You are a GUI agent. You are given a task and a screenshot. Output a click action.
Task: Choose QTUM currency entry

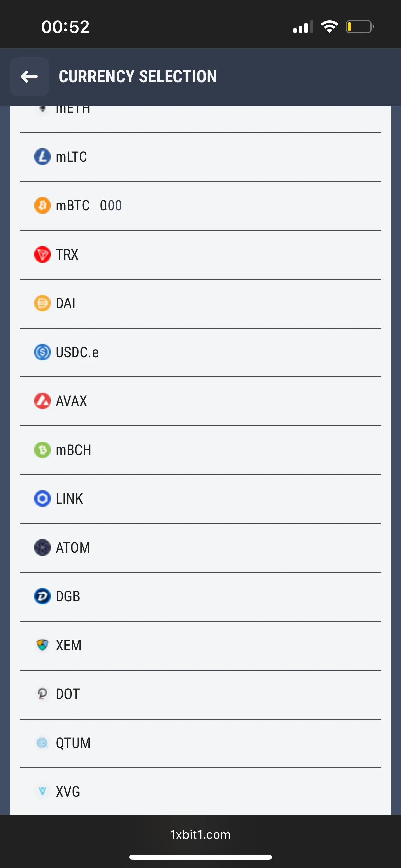pos(73,743)
